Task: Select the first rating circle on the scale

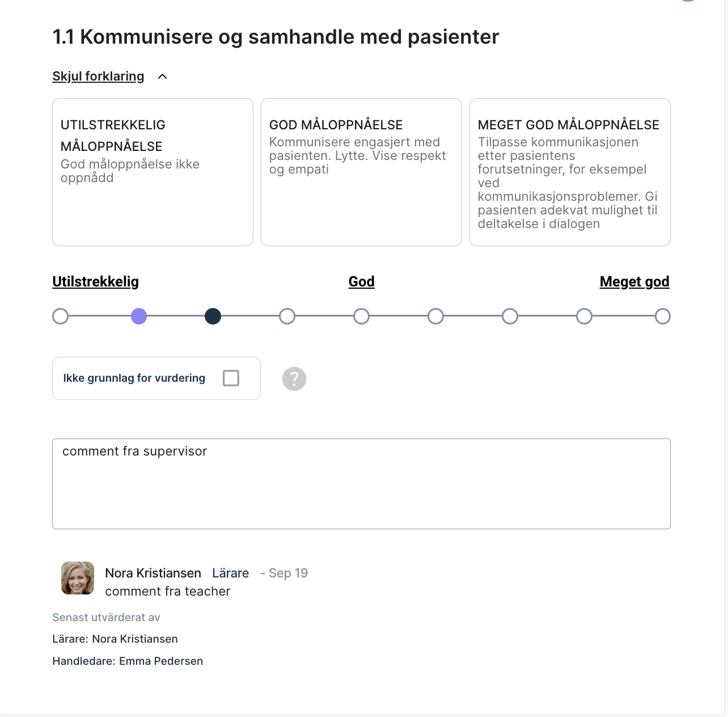Action: pos(60,317)
